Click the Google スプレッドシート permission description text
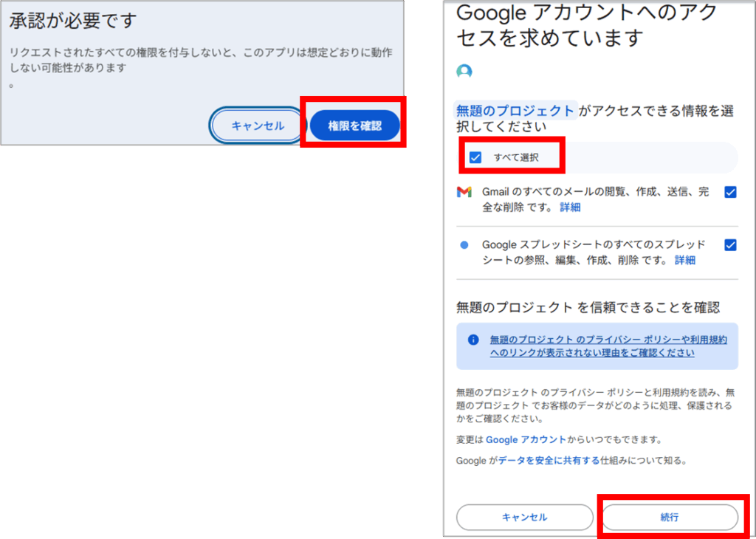 point(593,244)
